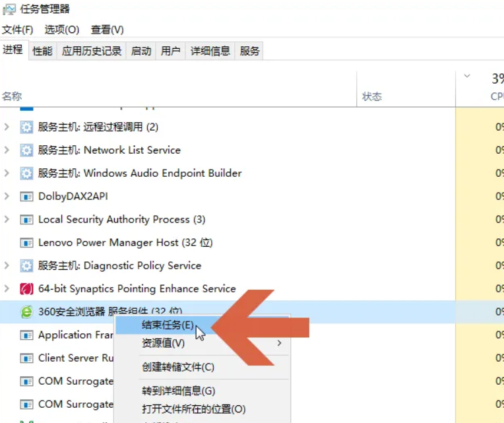Choose 资源值(V) in the context menu
504x423 pixels.
164,343
